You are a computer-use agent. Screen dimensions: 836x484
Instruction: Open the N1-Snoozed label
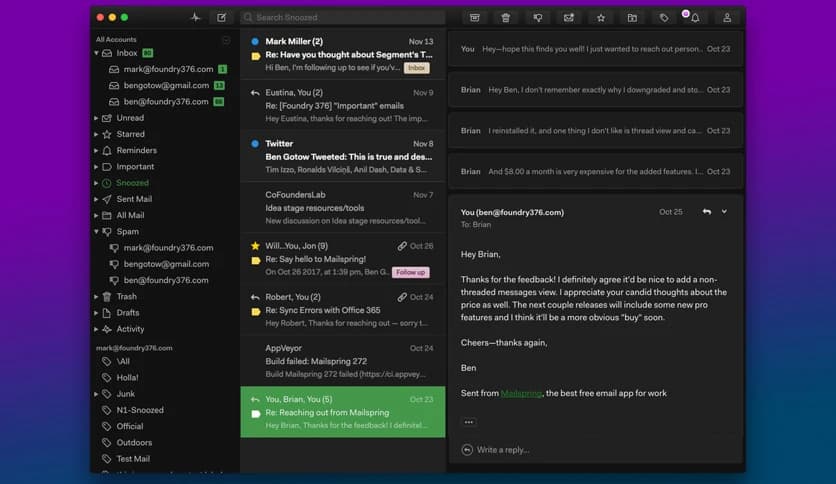click(x=140, y=410)
